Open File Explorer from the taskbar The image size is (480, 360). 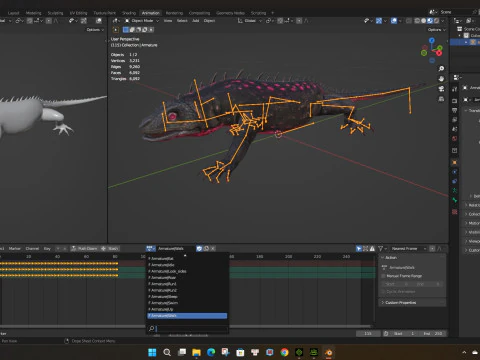pyautogui.click(x=196, y=352)
